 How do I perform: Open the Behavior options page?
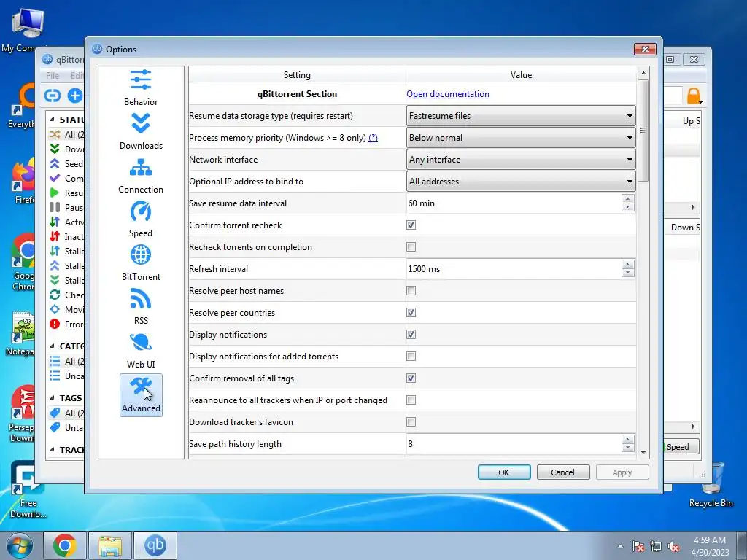coord(141,88)
